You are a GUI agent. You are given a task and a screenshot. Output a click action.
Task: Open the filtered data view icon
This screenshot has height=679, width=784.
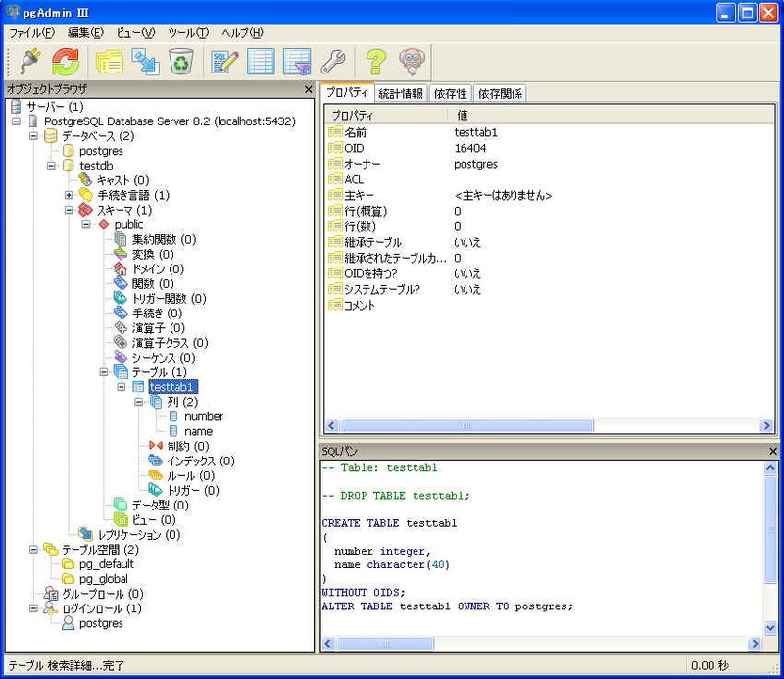pos(297,62)
